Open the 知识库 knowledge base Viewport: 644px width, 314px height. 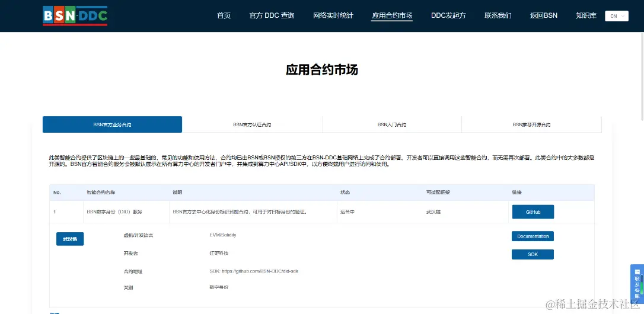coord(586,15)
